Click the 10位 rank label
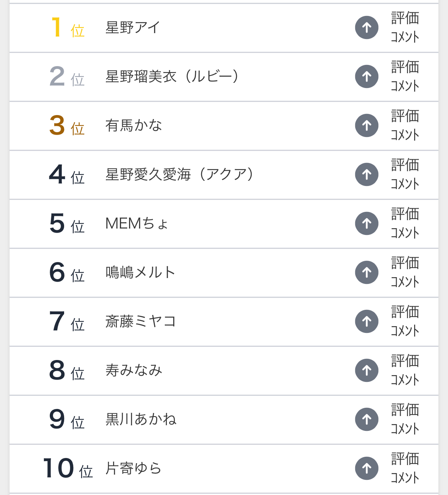The image size is (448, 495). [x=68, y=468]
